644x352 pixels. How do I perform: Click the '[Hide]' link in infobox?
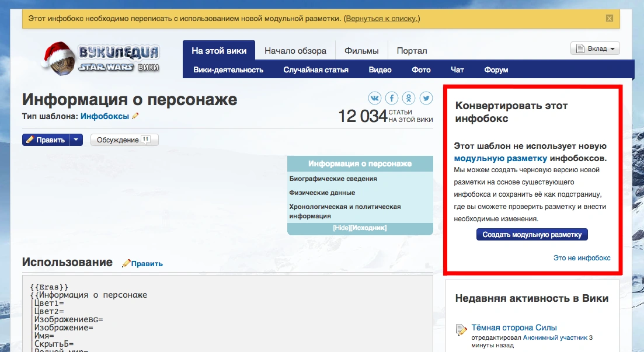341,228
